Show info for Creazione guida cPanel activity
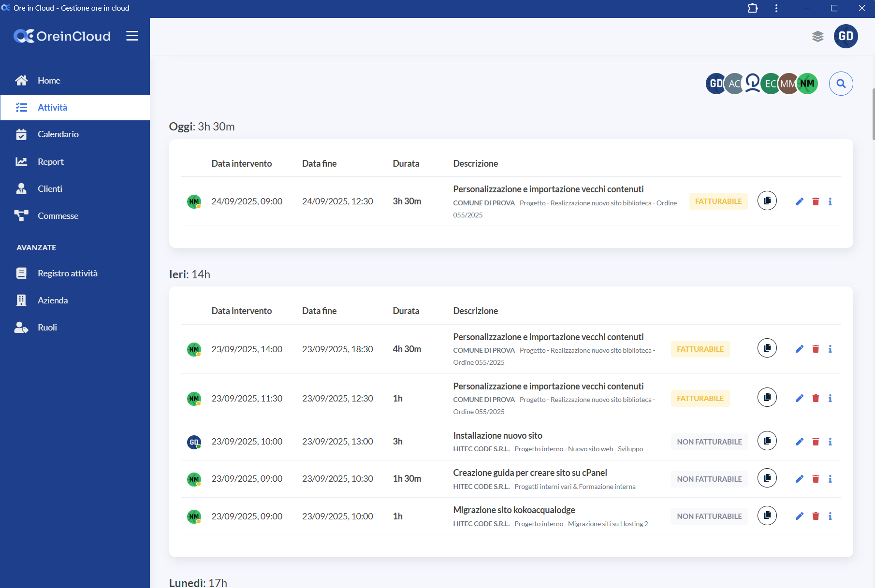The width and height of the screenshot is (875, 588). 830,479
